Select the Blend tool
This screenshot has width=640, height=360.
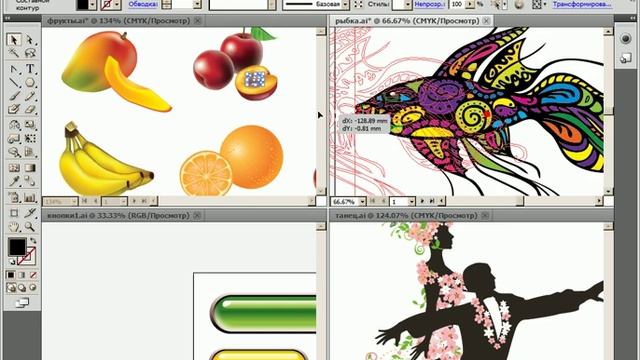(x=29, y=181)
